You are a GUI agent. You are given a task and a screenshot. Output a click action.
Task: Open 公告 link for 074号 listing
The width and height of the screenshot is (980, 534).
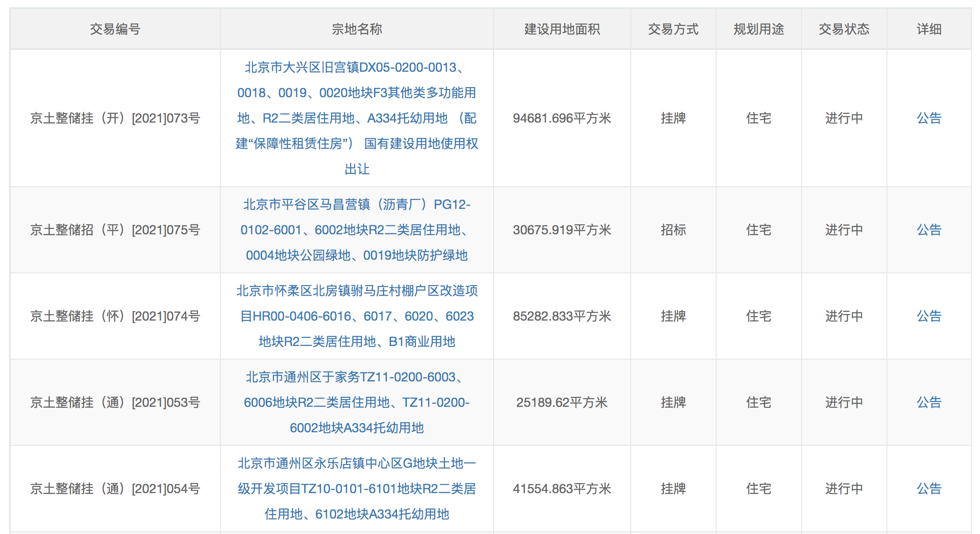pyautogui.click(x=929, y=316)
